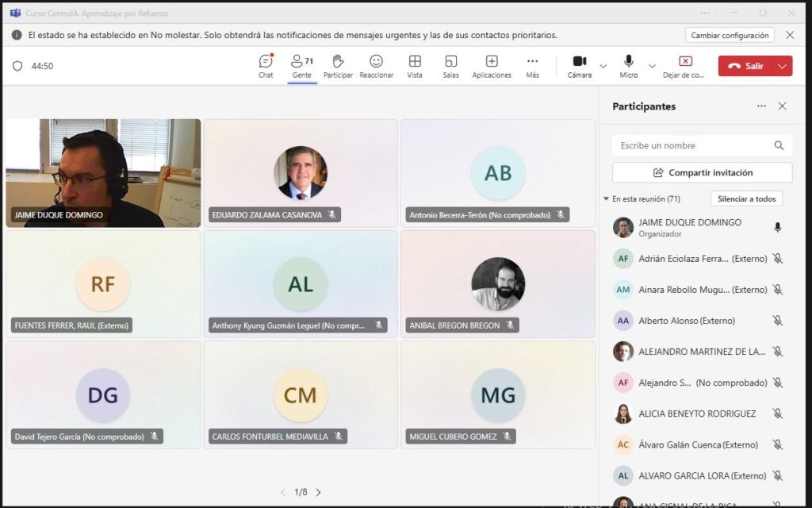Open title bar more options ellipsis

click(x=705, y=13)
